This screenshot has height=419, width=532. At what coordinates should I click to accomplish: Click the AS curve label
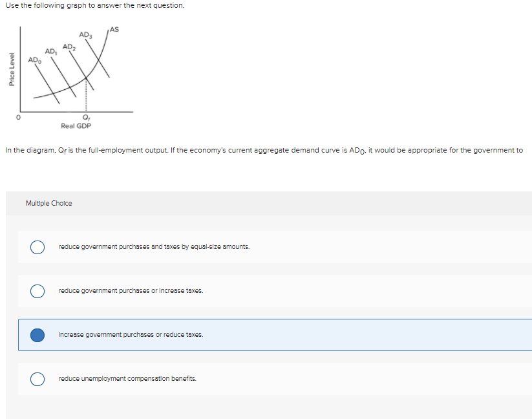tap(114, 30)
